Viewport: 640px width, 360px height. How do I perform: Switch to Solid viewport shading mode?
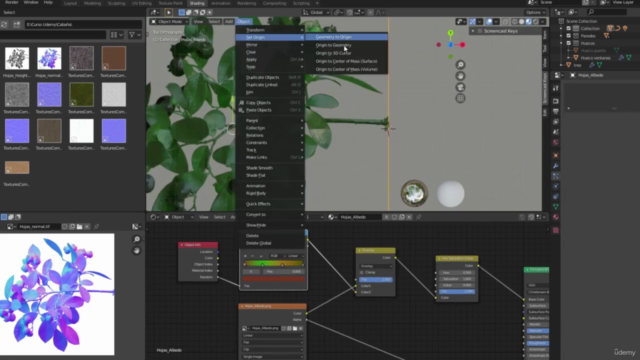[521, 22]
